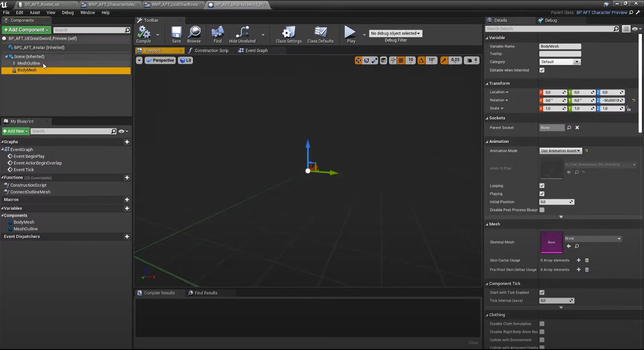Screen dimensions: 644x350
Task: Open the Skeletal Mesh None dropdown
Action: point(592,238)
